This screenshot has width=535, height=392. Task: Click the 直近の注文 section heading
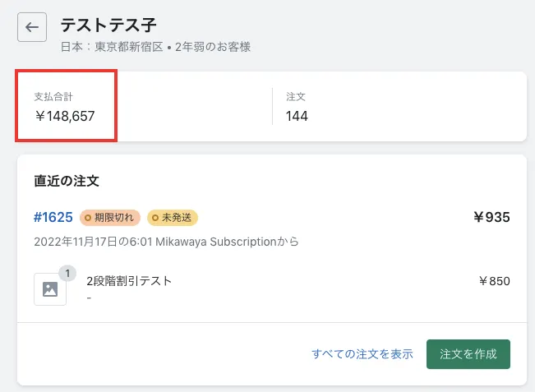67,181
